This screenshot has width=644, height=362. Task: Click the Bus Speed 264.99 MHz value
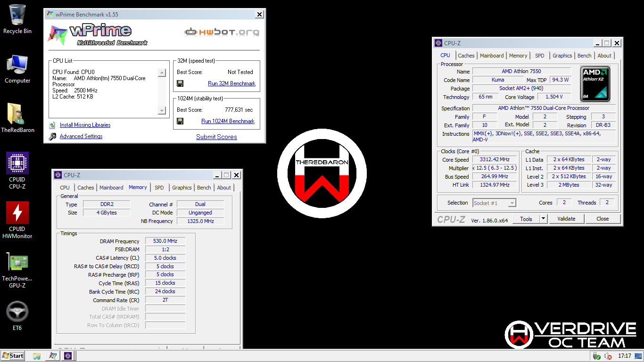coord(495,176)
